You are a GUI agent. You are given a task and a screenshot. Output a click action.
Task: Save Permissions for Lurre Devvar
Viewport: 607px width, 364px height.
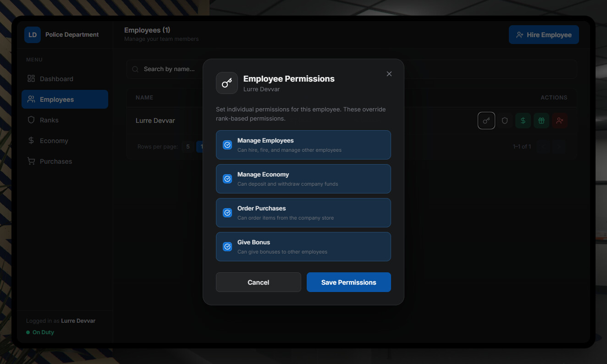click(x=349, y=282)
